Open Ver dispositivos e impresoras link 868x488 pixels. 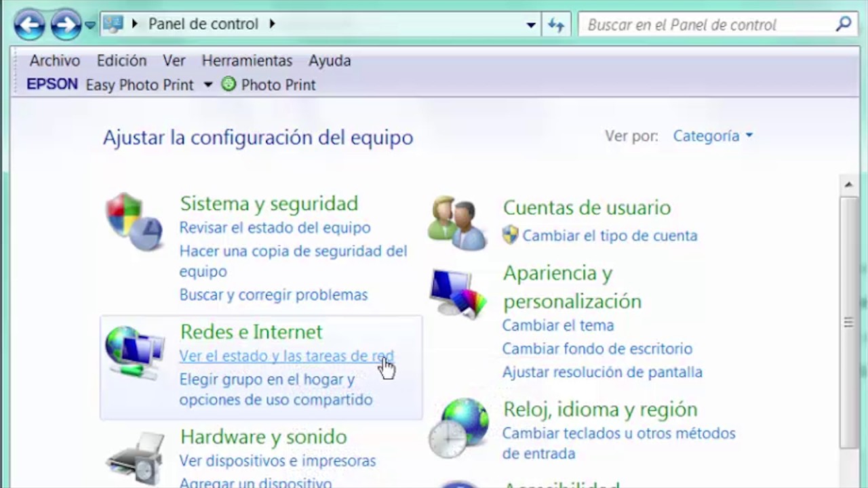[277, 461]
